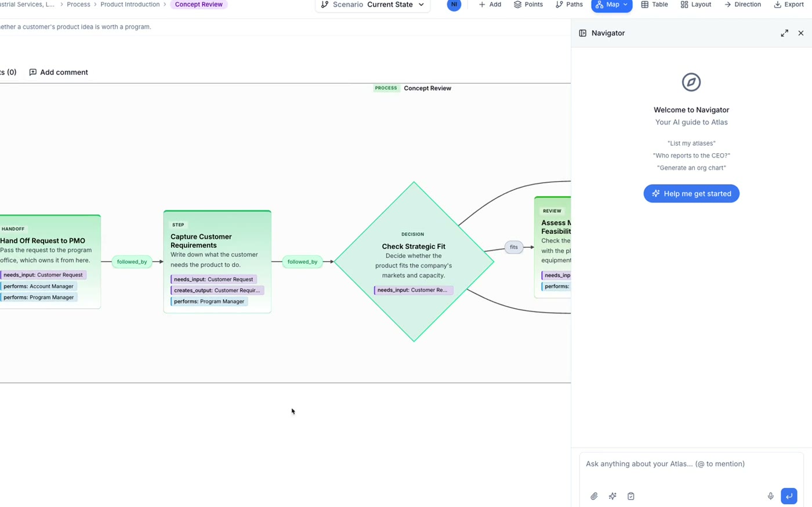
Task: Open the Scenario Current State dropdown
Action: pos(373,5)
